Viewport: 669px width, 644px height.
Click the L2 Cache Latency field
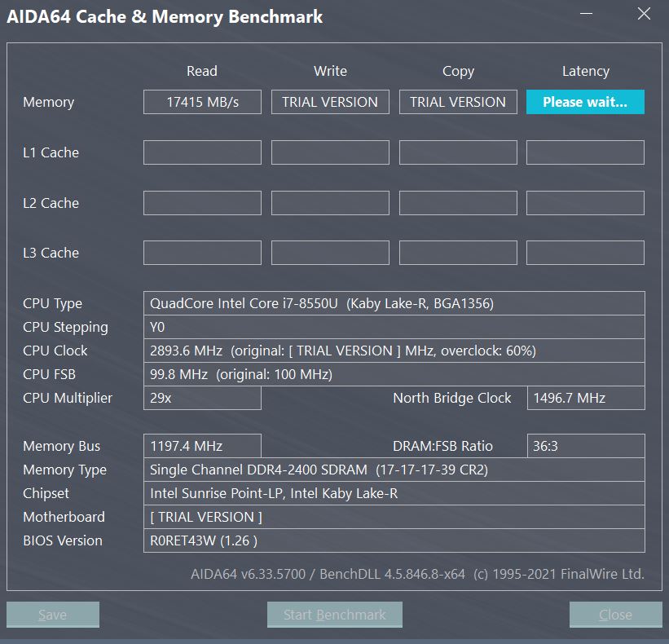[585, 203]
